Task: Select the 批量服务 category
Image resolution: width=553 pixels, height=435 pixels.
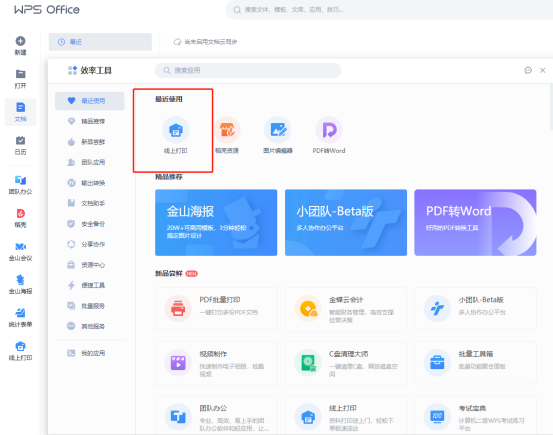Action: pos(90,306)
